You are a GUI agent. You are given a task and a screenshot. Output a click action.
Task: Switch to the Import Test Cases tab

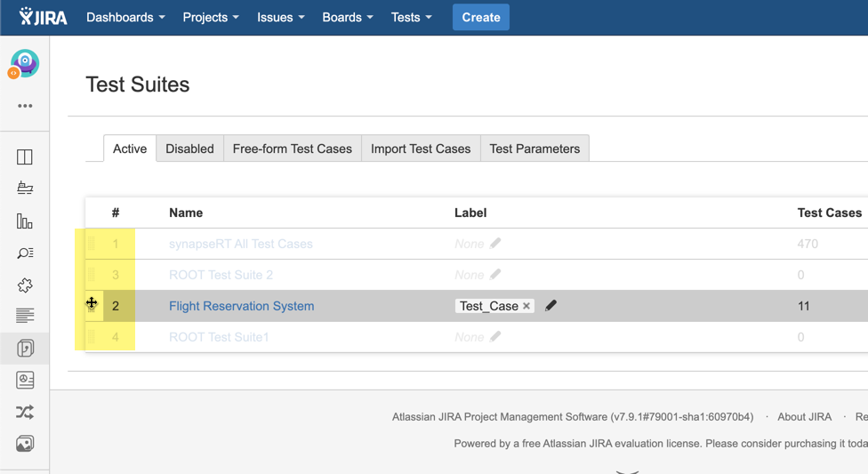click(x=421, y=149)
